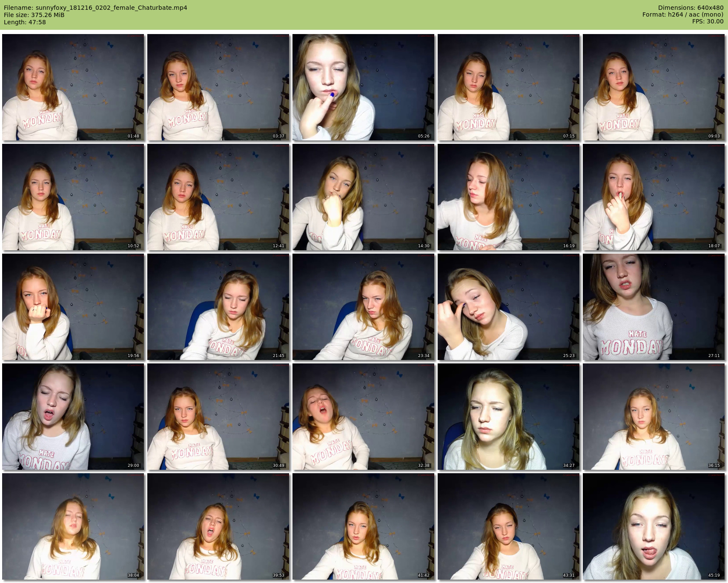Click the Dimensions 640x480 label
The width and height of the screenshot is (728, 583).
click(x=691, y=8)
